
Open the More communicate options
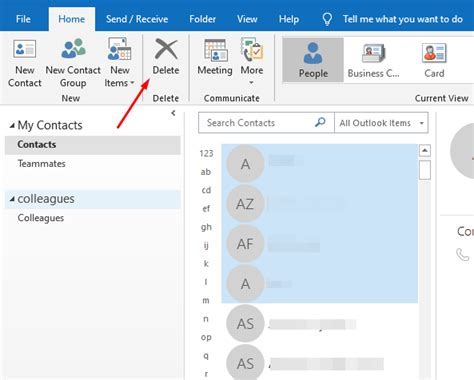pos(252,62)
